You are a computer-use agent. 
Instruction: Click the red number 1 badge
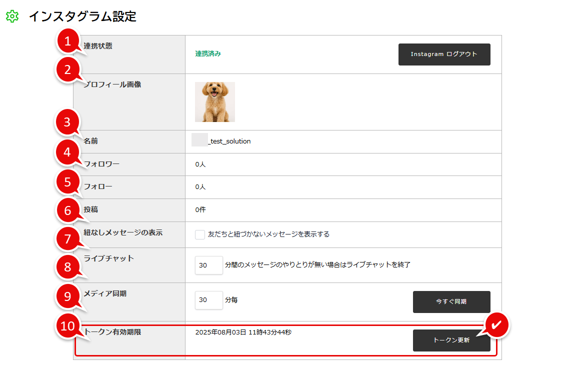[68, 41]
